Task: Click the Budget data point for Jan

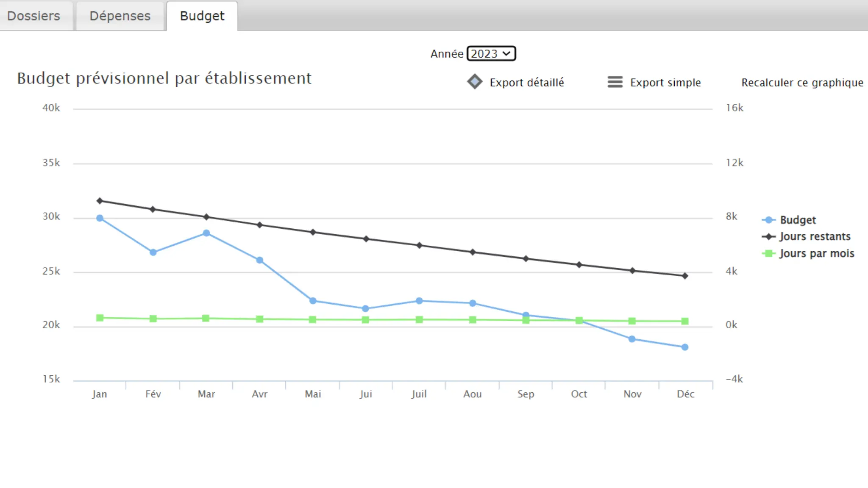Action: [x=100, y=218]
